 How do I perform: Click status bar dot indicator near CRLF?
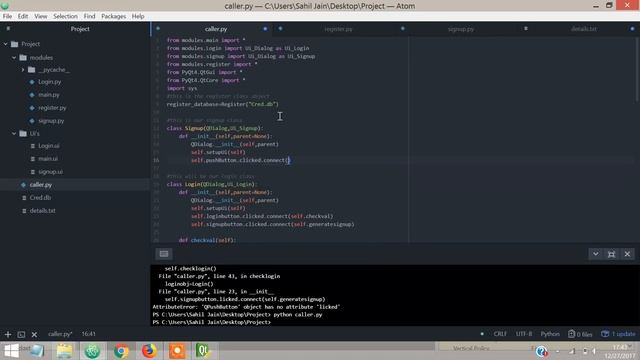point(482,334)
